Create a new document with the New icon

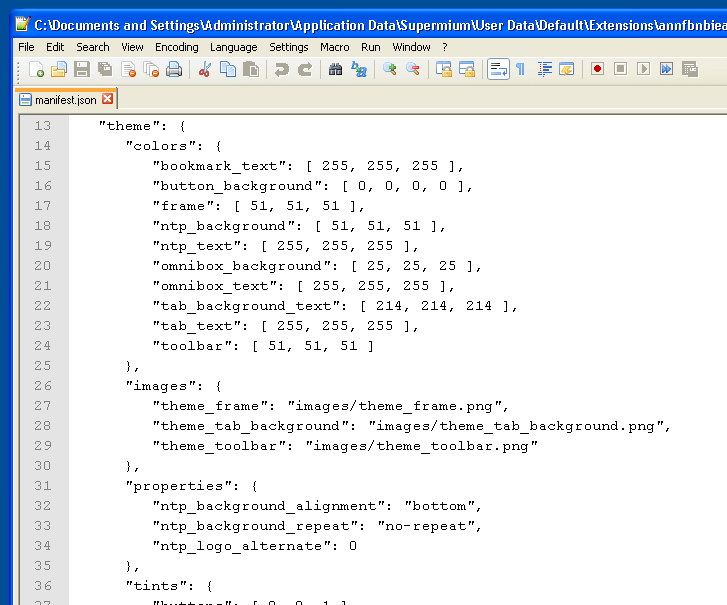(36, 69)
